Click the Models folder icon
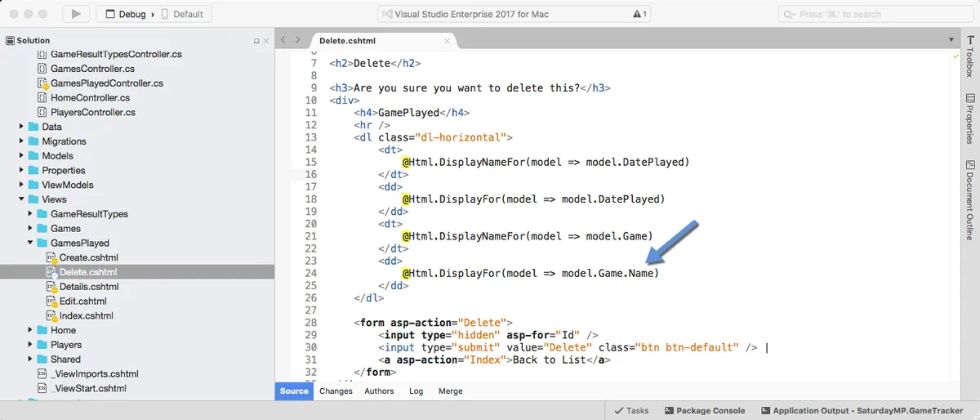The image size is (980, 420). click(33, 156)
